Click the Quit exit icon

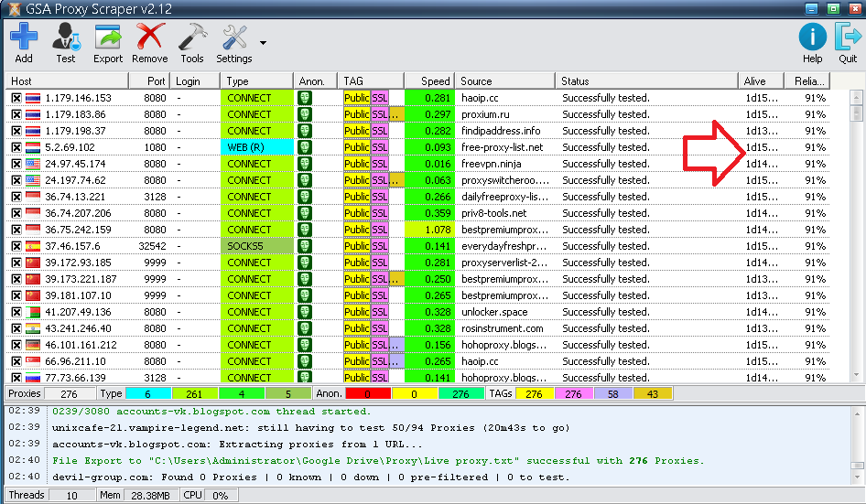click(x=848, y=37)
